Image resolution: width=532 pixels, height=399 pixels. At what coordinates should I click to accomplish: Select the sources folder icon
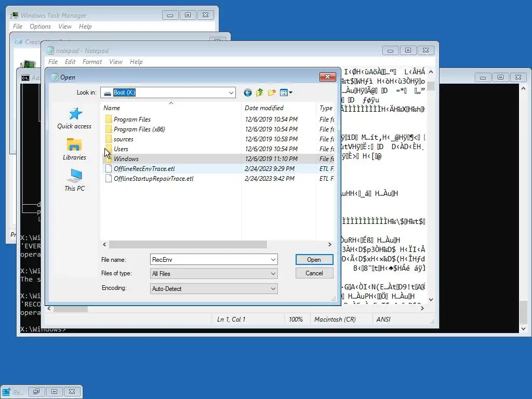108,139
